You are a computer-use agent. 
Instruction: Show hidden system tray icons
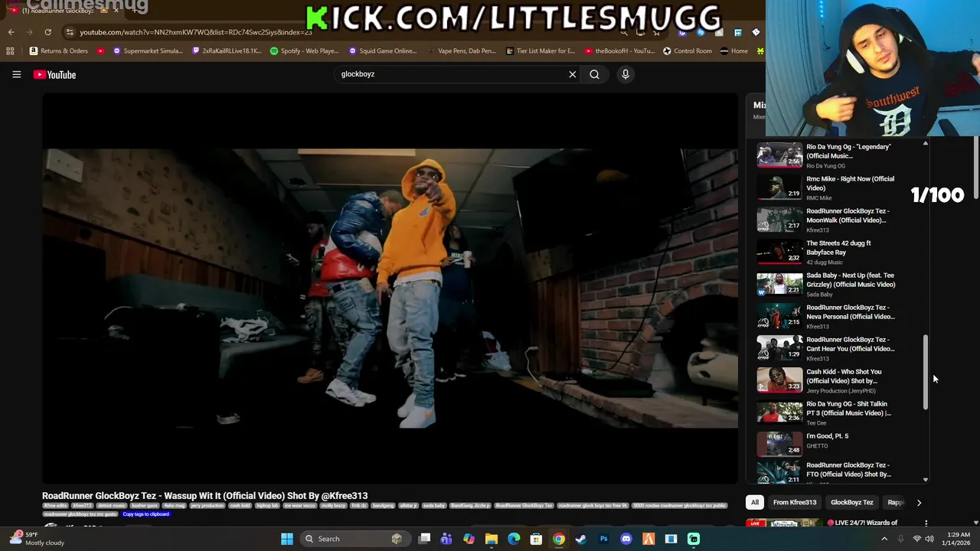tap(884, 539)
